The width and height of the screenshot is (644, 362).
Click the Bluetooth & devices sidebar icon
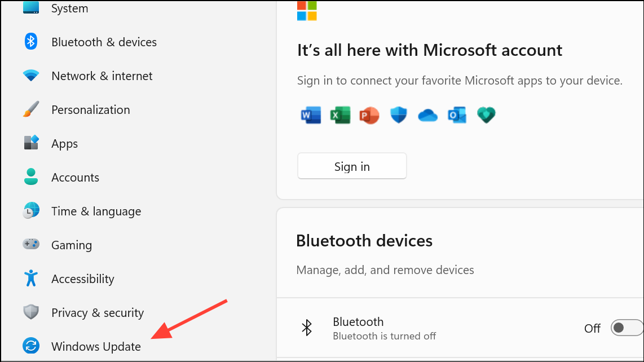31,42
